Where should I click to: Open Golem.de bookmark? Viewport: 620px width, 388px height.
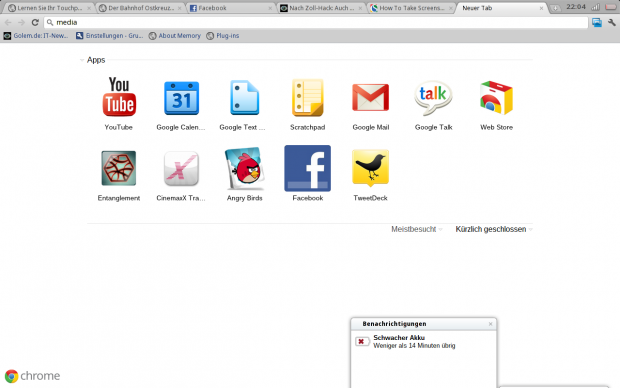point(36,36)
